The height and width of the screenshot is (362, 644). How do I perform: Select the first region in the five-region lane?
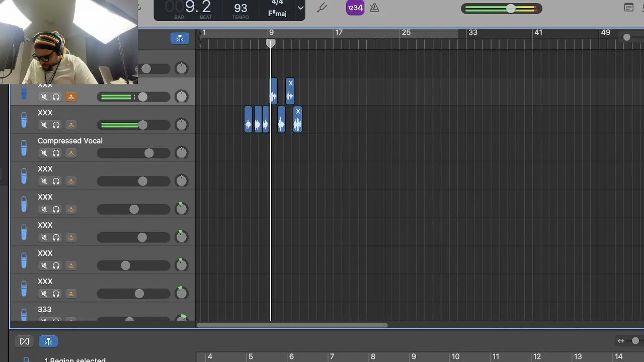point(248,119)
